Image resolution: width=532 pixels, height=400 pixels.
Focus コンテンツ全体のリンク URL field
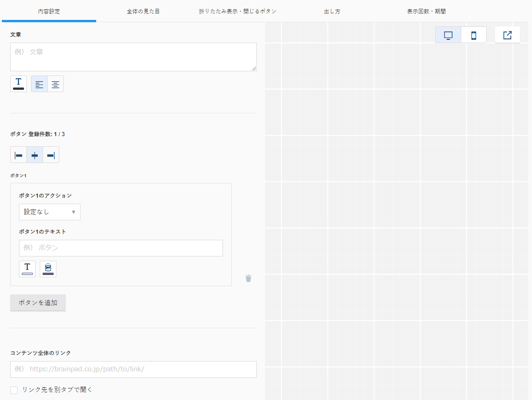(133, 369)
